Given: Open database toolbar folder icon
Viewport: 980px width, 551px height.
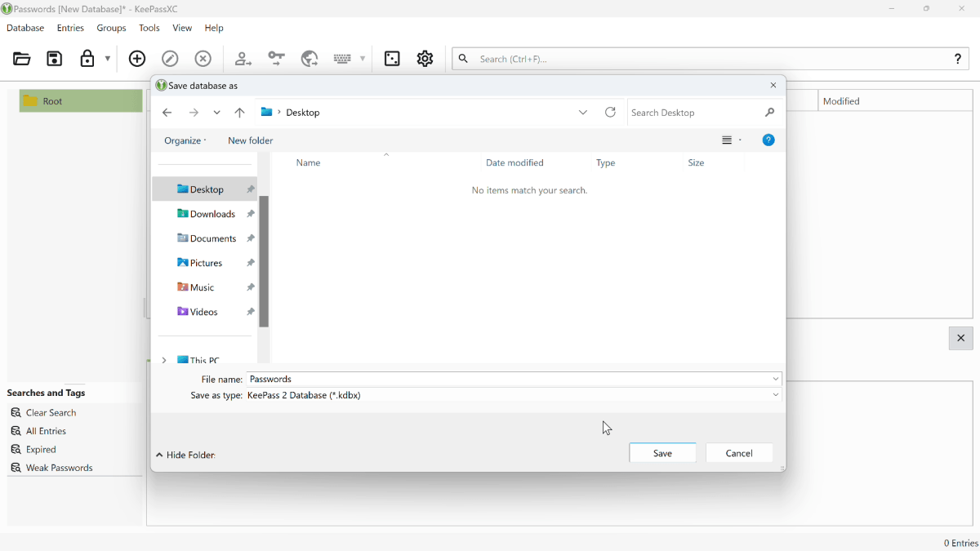Looking at the screenshot, I should pyautogui.click(x=22, y=59).
